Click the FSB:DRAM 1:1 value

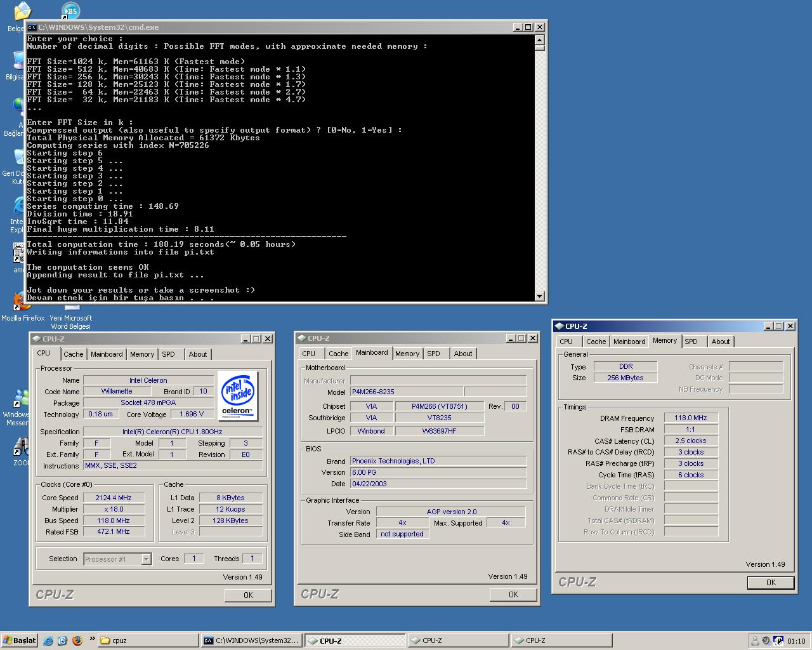[x=691, y=429]
